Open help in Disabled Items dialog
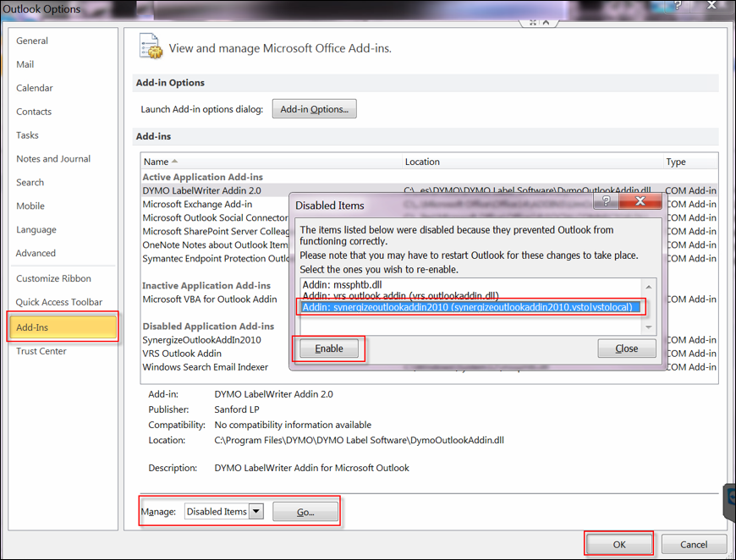 (606, 201)
